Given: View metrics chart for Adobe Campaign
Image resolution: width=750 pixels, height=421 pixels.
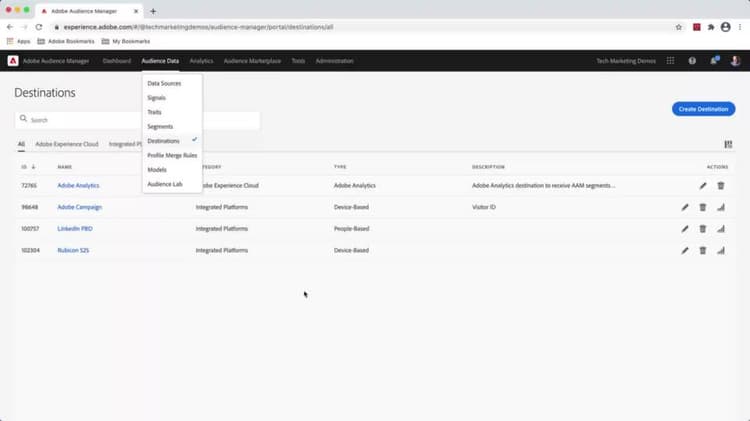Looking at the screenshot, I should tap(721, 207).
